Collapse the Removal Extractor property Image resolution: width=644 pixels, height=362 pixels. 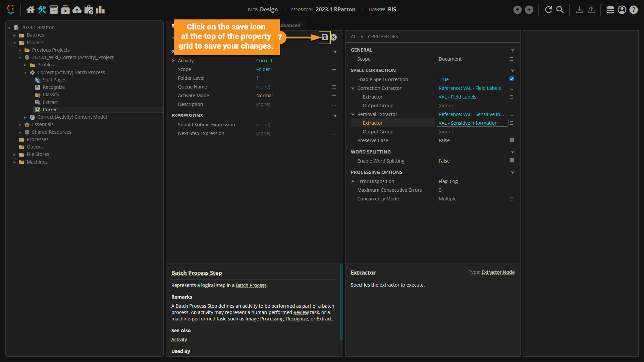tap(353, 114)
